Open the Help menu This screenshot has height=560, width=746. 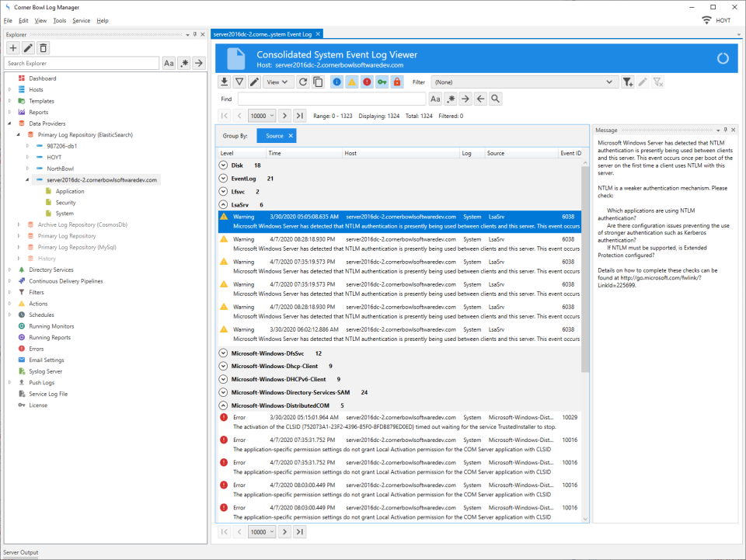[x=103, y=20]
